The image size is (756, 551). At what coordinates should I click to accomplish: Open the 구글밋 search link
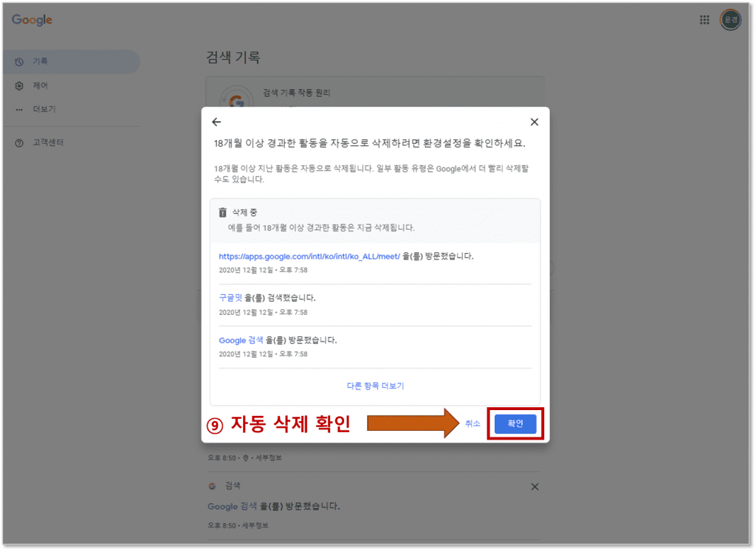click(230, 298)
